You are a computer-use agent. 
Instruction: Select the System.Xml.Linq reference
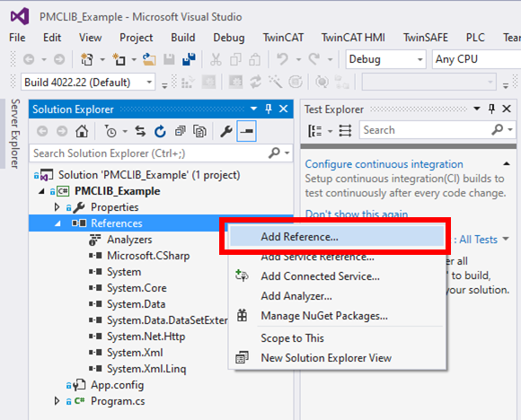coord(146,369)
